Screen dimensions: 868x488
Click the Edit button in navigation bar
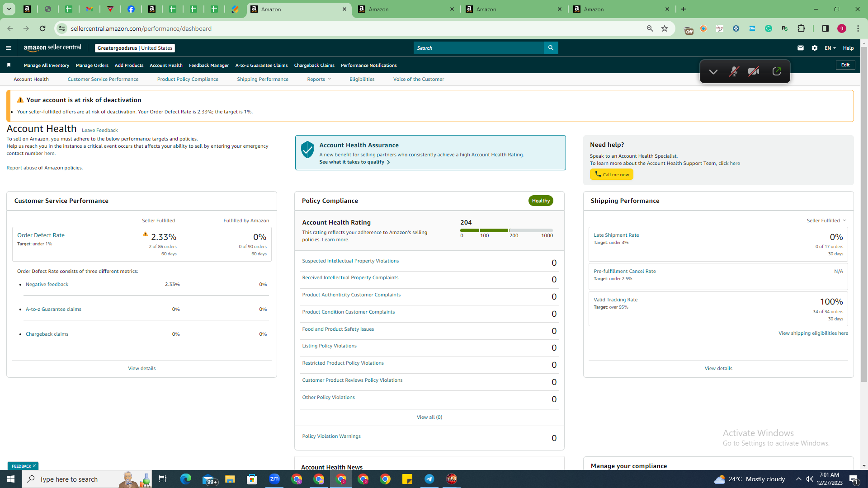(x=845, y=65)
